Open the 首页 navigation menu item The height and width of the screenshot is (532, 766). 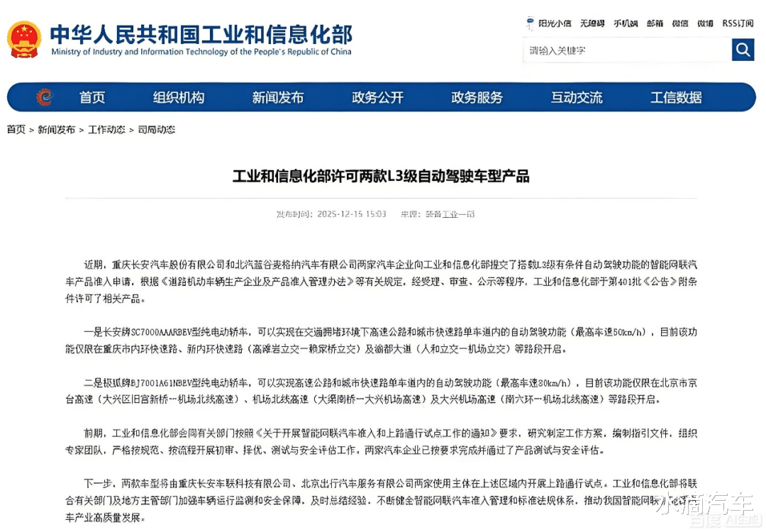tap(92, 97)
